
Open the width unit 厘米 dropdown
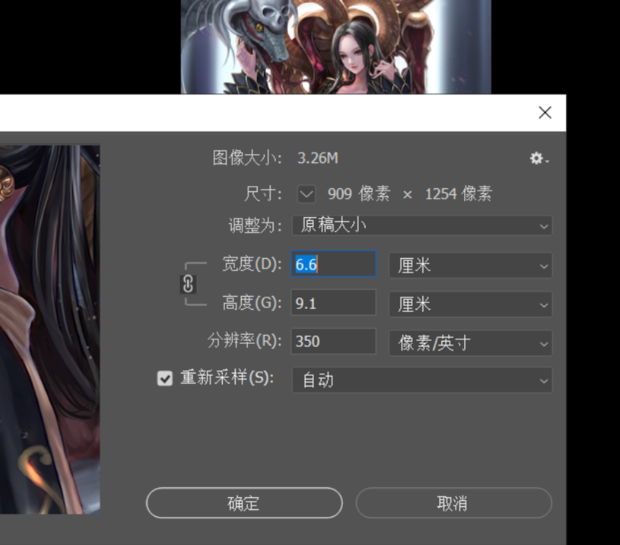tap(471, 265)
